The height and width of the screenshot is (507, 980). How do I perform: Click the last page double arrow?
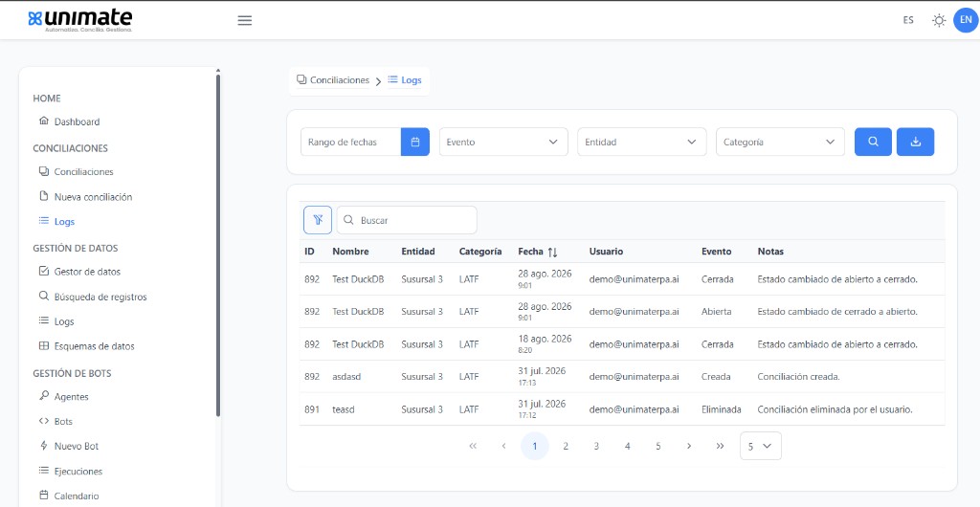[720, 446]
